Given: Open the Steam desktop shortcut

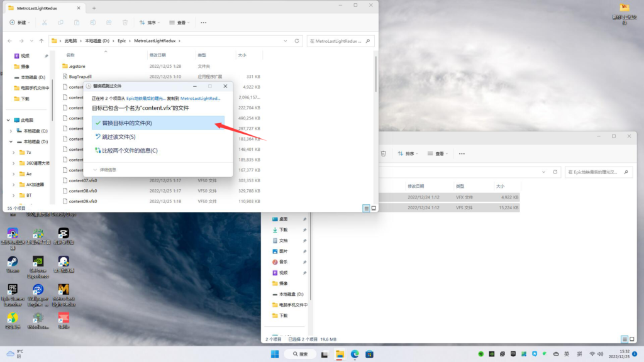Looking at the screenshot, I should 13,265.
